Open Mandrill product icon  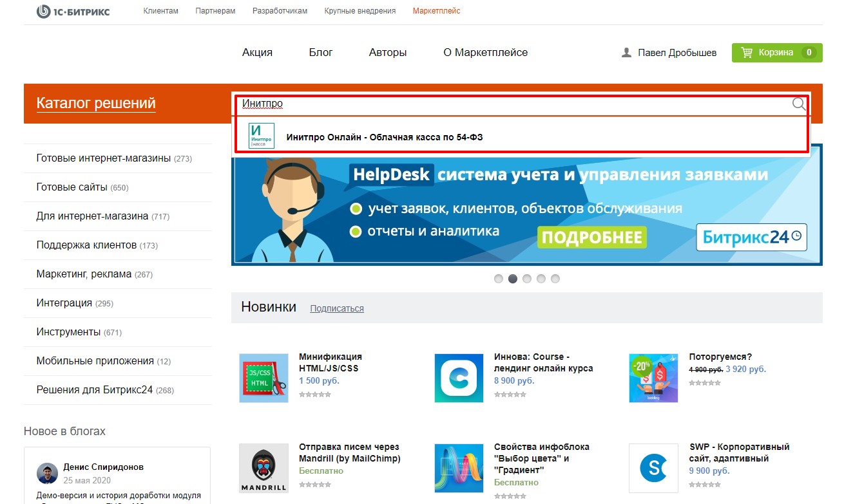(x=264, y=468)
